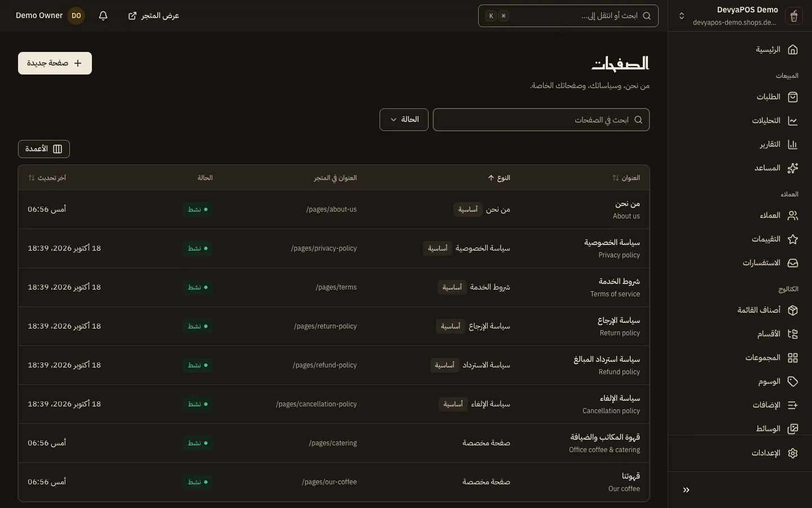812x508 pixels.
Task: Go to الطلبات in the sidebar
Action: pyautogui.click(x=740, y=97)
